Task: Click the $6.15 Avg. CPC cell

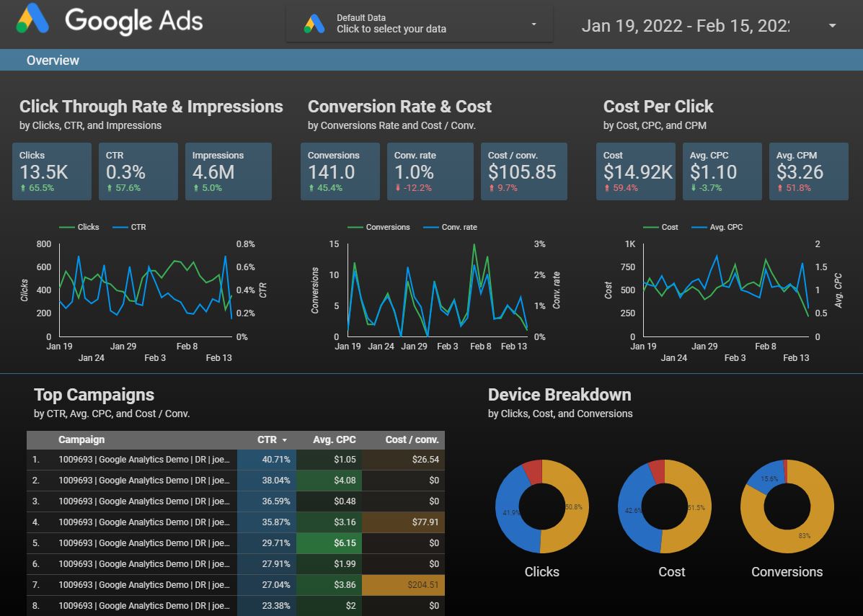Action: [329, 543]
